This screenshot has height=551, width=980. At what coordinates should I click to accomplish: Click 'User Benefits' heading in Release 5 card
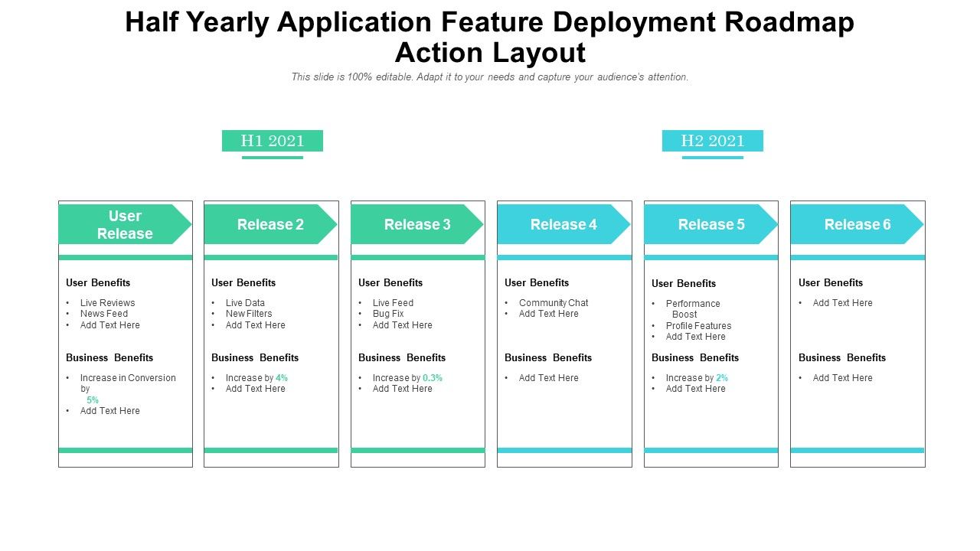pos(684,283)
